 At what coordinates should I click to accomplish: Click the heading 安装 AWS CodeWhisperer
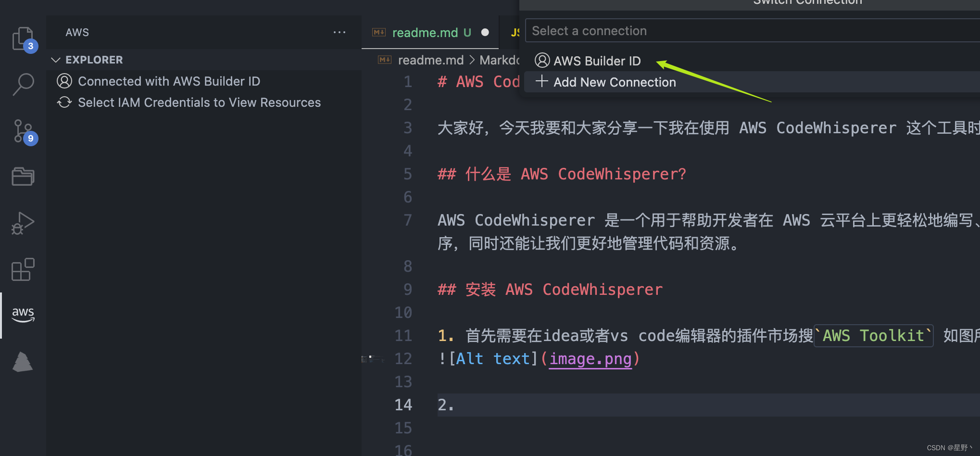tap(550, 290)
